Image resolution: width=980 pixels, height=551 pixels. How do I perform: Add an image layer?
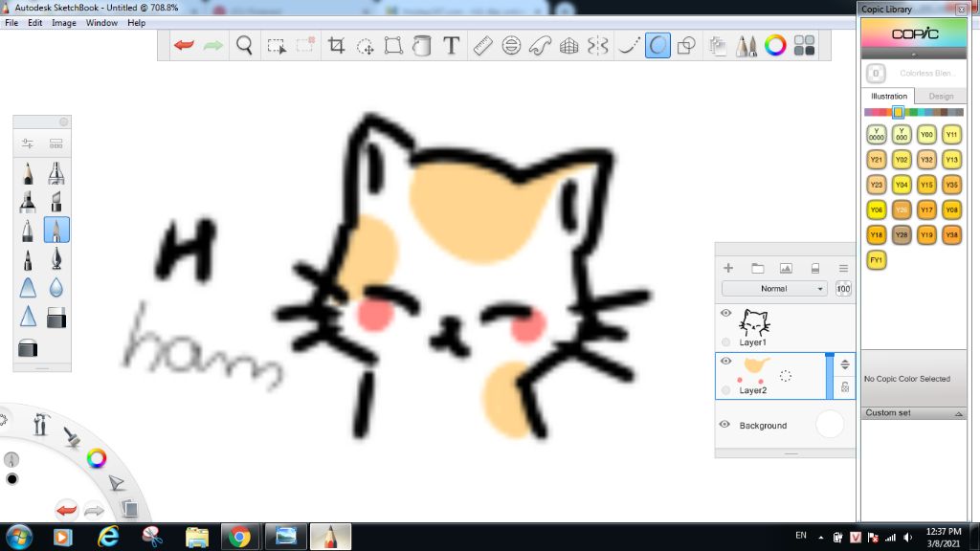tap(787, 268)
